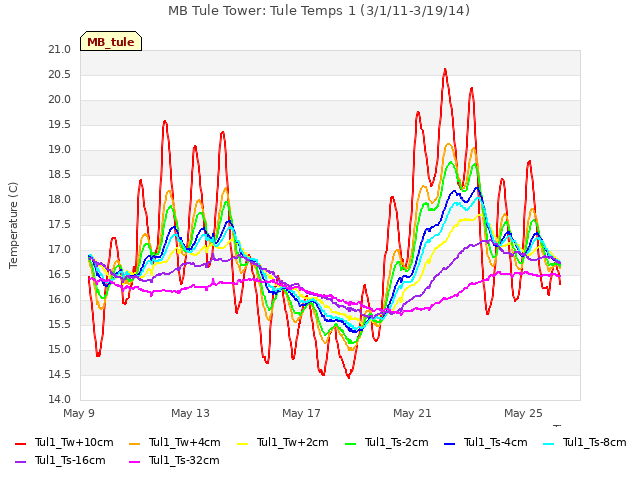Select the Tul1_Ts-16cm legend label
This screenshot has width=640, height=480.
[70, 460]
